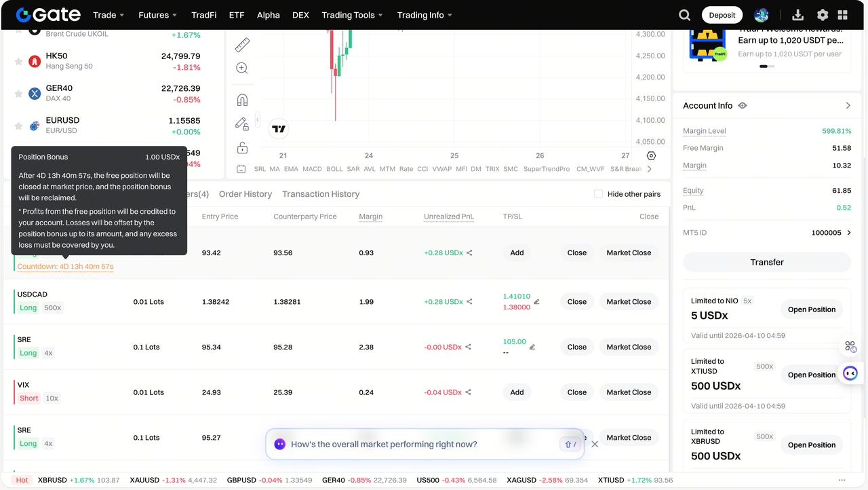This screenshot has width=868, height=490.
Task: Favorite HK50 with the star icon
Action: point(18,61)
